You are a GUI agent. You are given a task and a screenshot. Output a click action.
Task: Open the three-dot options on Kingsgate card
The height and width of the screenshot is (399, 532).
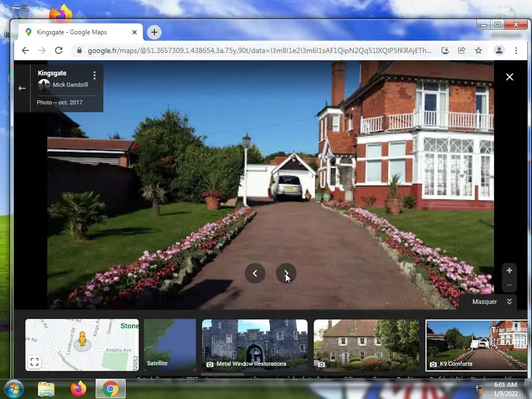95,75
